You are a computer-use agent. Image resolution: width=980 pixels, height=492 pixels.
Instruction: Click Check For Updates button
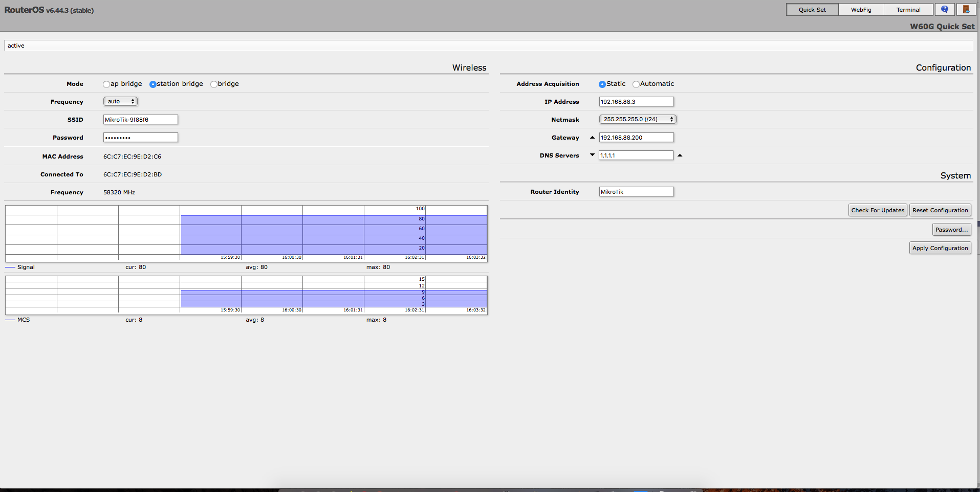click(878, 210)
